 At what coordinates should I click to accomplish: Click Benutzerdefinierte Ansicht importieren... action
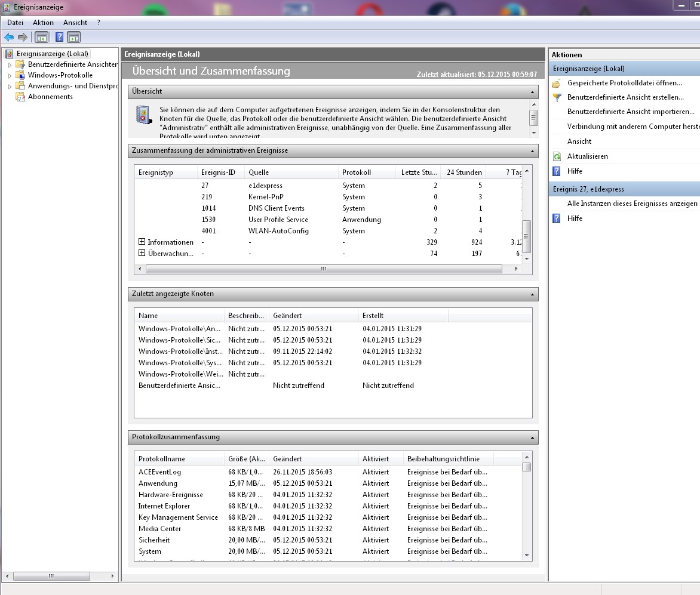(x=631, y=112)
